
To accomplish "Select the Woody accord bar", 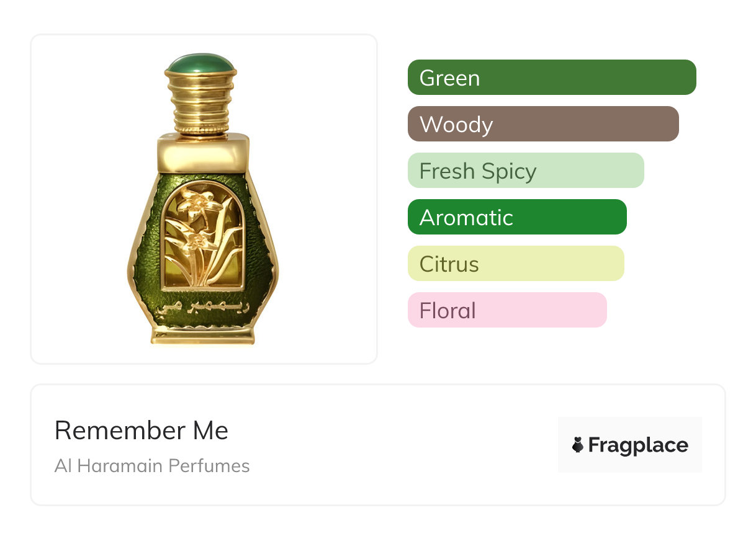I will (x=542, y=124).
